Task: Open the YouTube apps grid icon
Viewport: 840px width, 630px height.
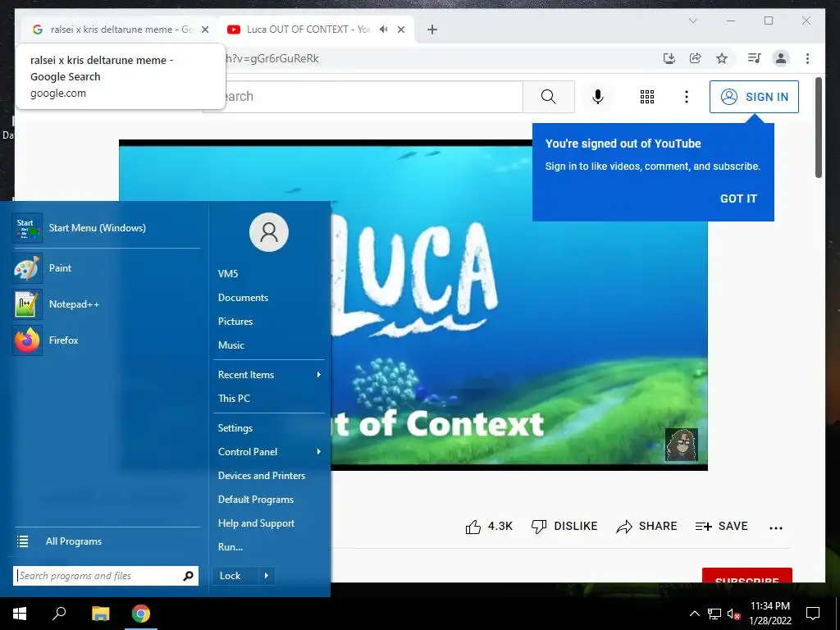Action: 647,97
